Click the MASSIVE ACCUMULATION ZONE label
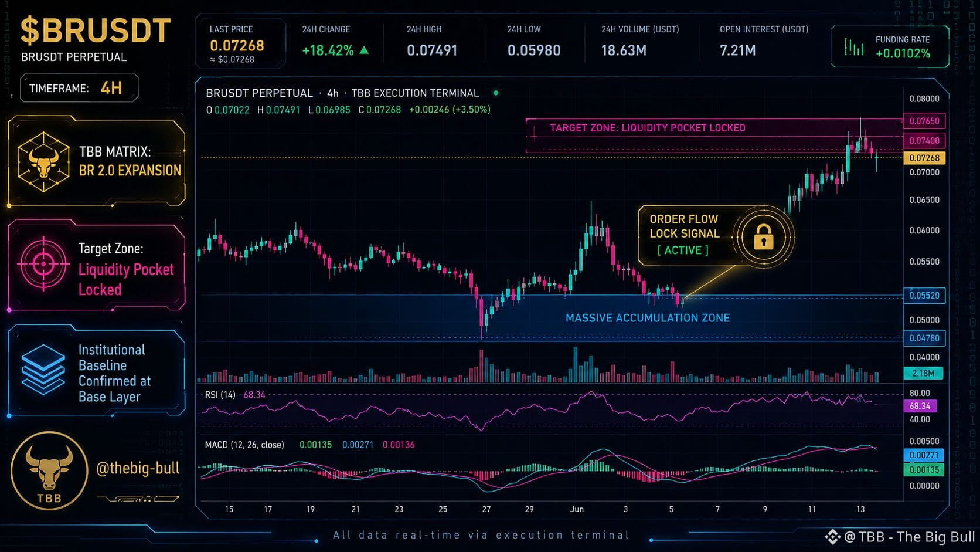Screen dimensions: 980x552 point(648,318)
